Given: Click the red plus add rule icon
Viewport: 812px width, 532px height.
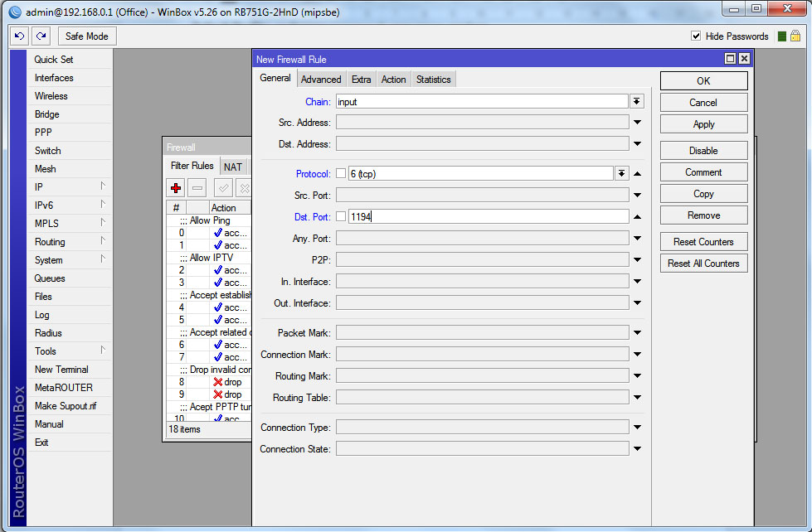Looking at the screenshot, I should click(176, 188).
